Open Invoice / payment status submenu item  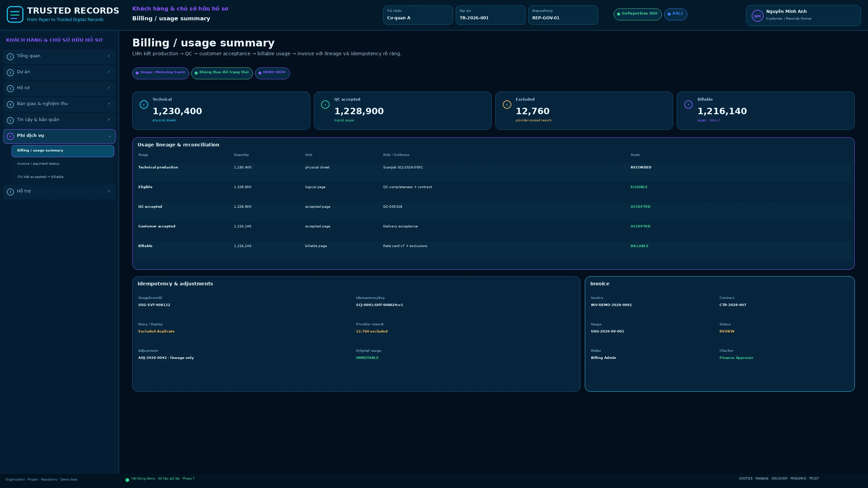click(63, 164)
